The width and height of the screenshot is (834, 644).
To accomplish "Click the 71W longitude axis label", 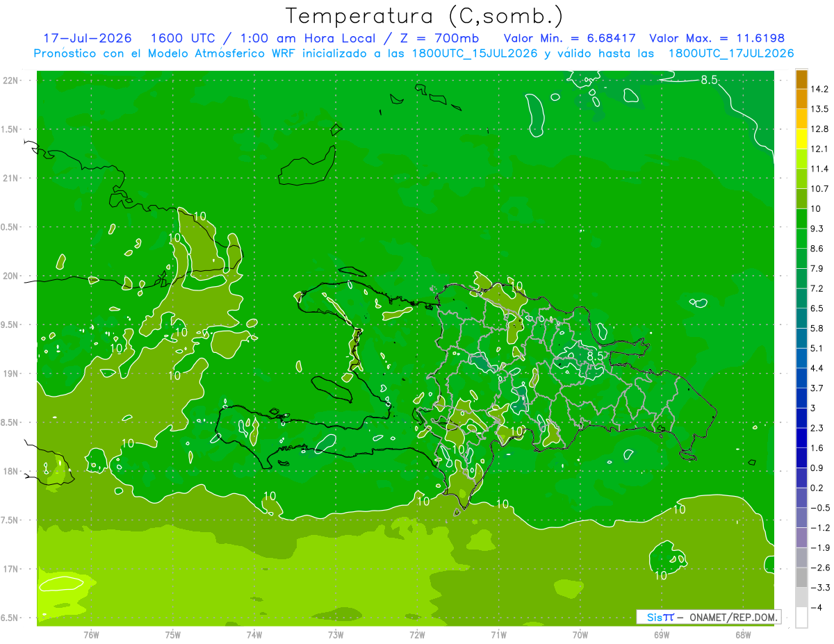I will [498, 635].
